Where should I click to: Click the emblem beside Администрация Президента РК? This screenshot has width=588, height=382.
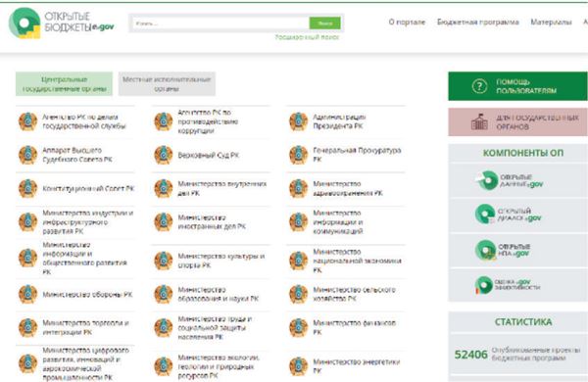click(299, 121)
